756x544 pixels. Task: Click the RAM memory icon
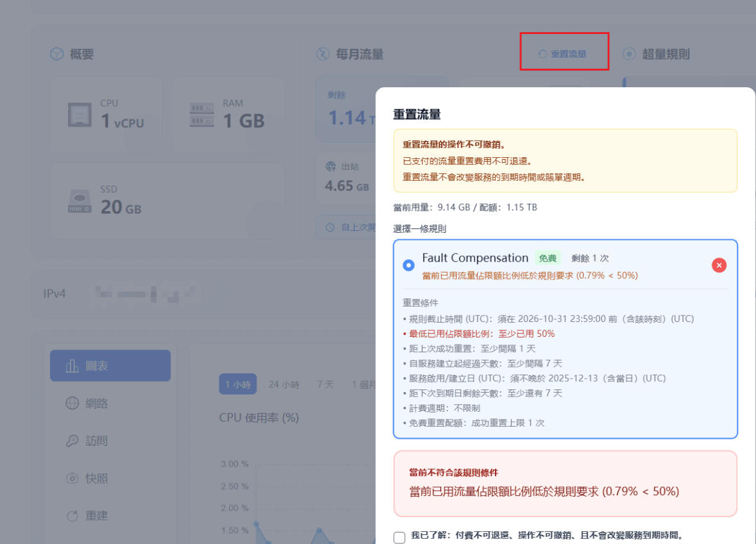point(202,115)
